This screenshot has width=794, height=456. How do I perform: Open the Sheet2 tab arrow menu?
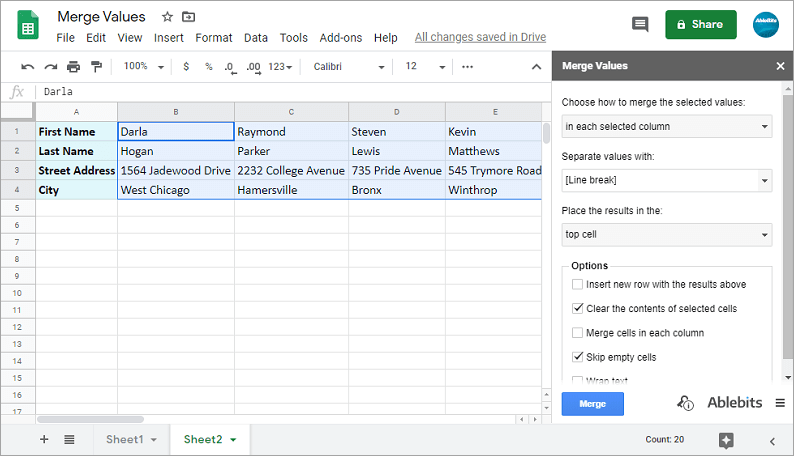[x=233, y=440]
